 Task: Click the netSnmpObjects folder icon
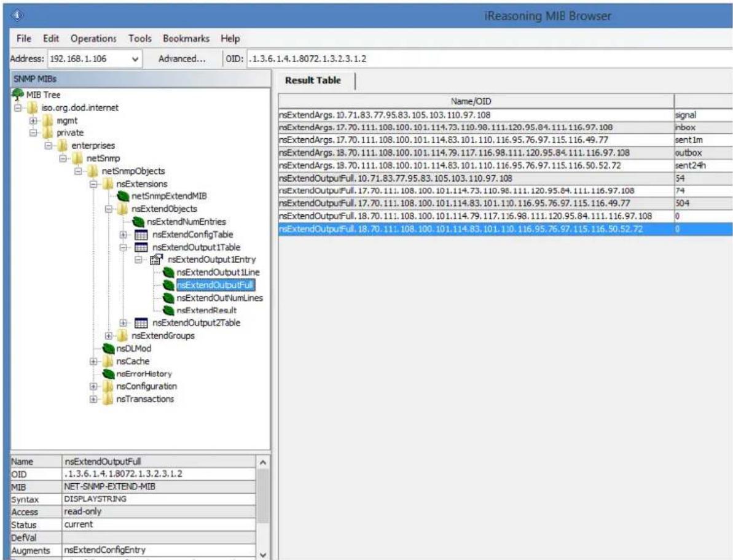(93, 171)
